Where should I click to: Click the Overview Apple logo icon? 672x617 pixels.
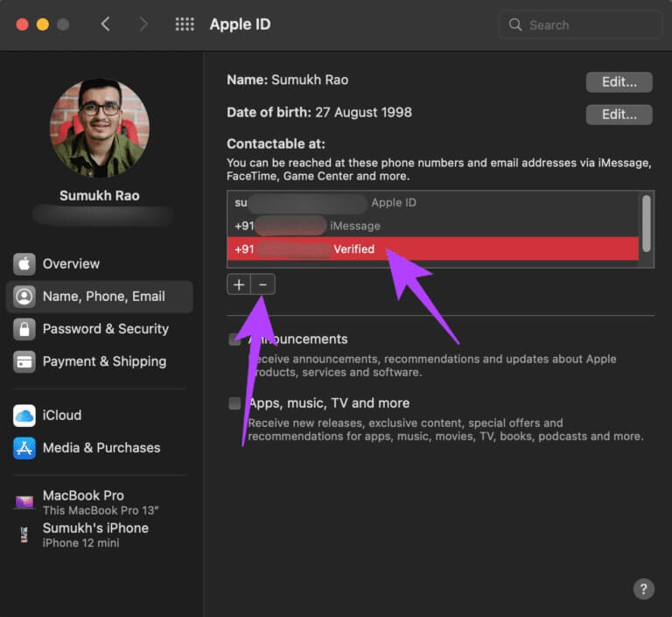(24, 263)
